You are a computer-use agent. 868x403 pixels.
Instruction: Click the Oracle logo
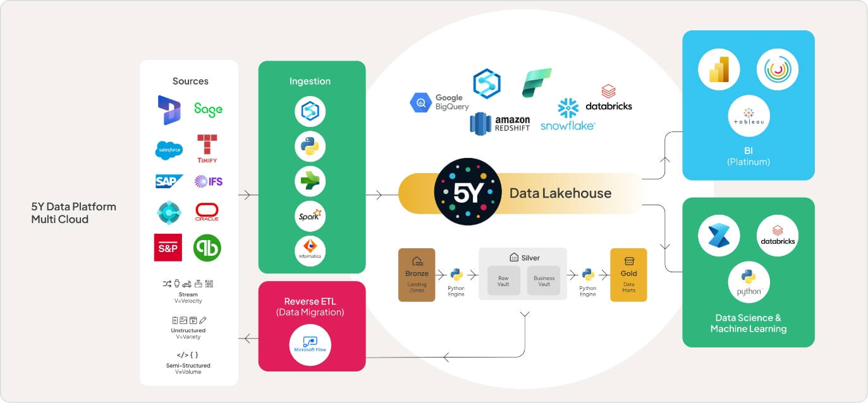coord(207,212)
